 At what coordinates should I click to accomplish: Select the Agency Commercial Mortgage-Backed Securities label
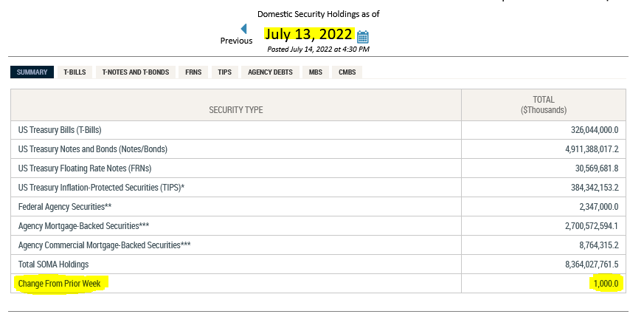point(104,245)
